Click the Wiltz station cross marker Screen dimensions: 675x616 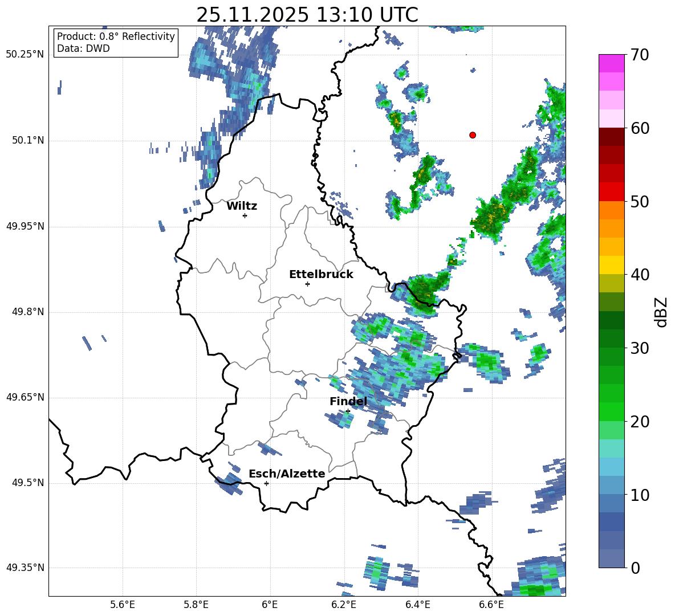click(x=245, y=215)
